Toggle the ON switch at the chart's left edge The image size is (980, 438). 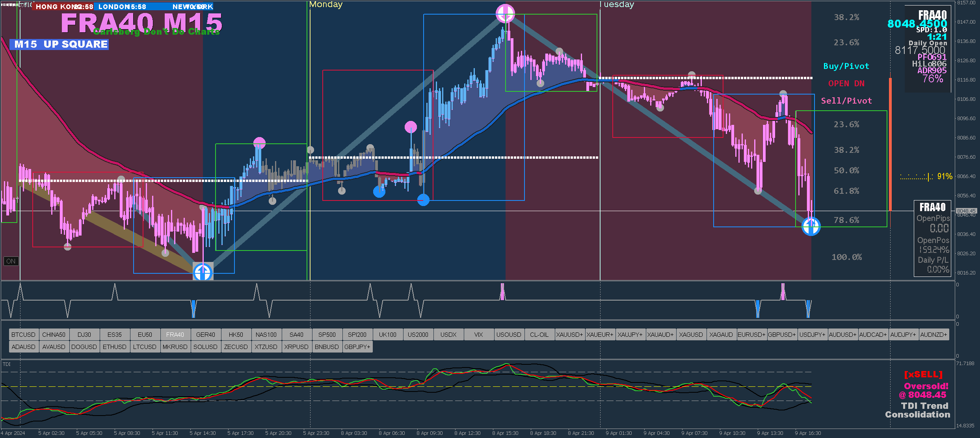tap(11, 261)
